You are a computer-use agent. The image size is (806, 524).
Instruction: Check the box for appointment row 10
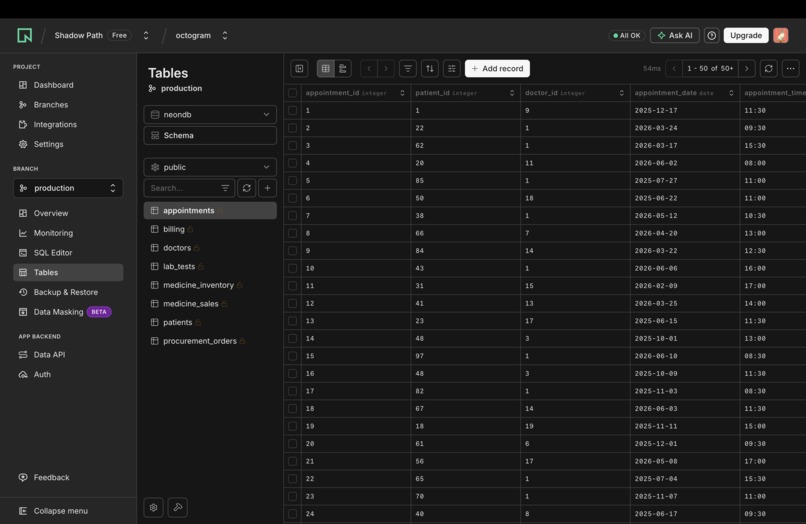pyautogui.click(x=292, y=268)
